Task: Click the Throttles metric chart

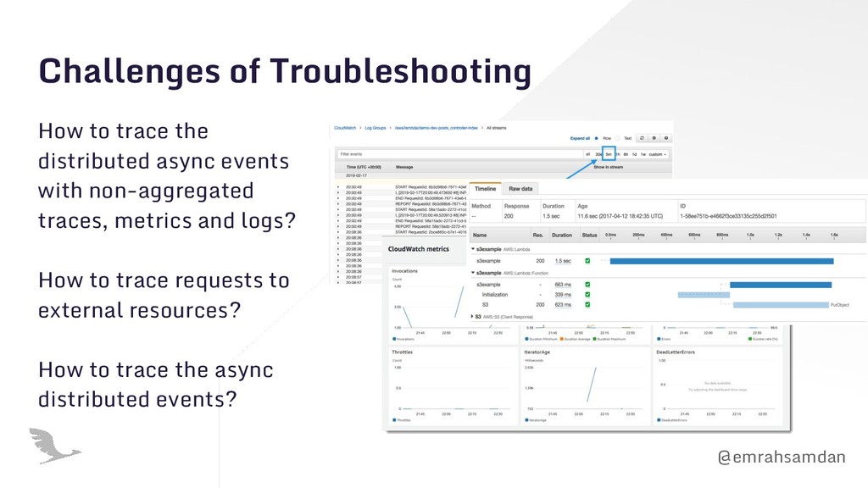Action: click(x=453, y=386)
